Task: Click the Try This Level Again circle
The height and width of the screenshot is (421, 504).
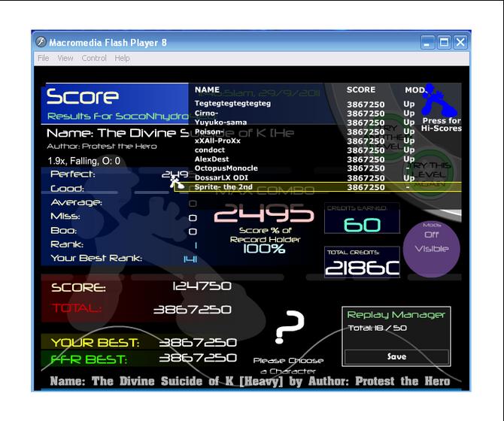Action: 430,174
